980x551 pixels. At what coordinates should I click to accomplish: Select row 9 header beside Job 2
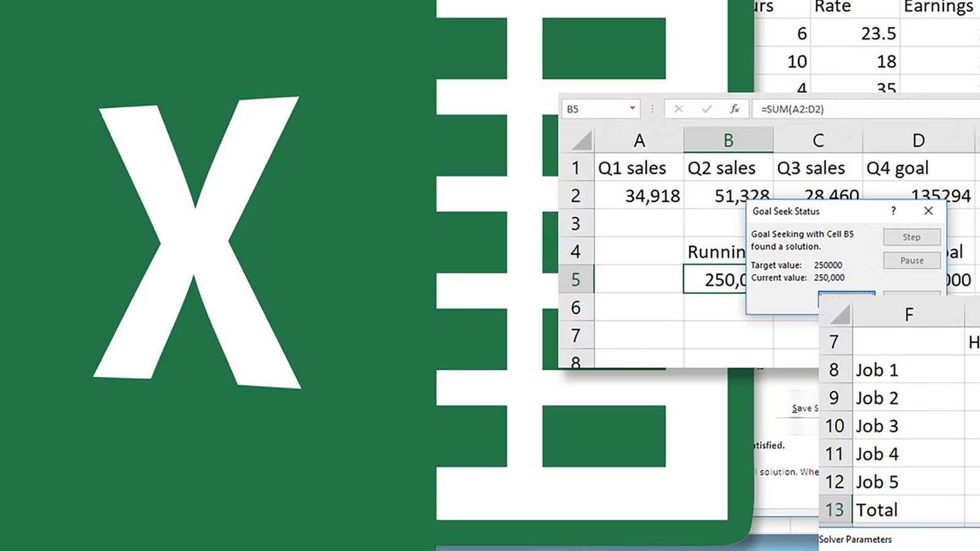tap(834, 398)
